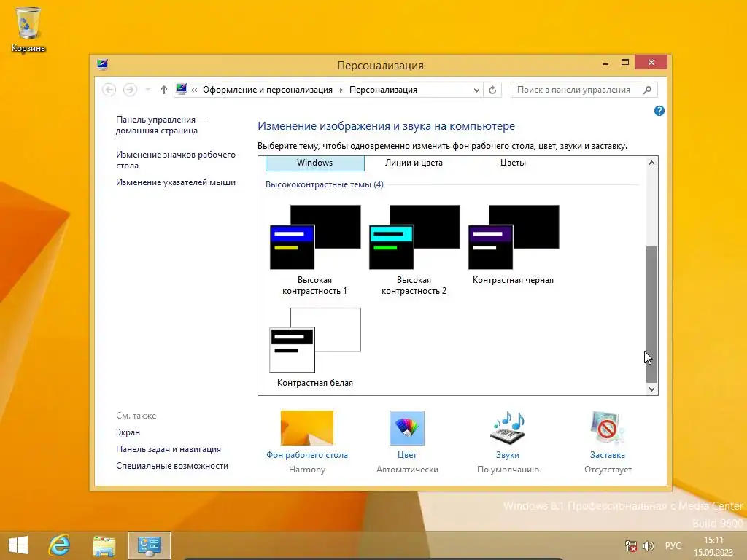
Task: Open the network status tray icon
Action: coord(631,545)
